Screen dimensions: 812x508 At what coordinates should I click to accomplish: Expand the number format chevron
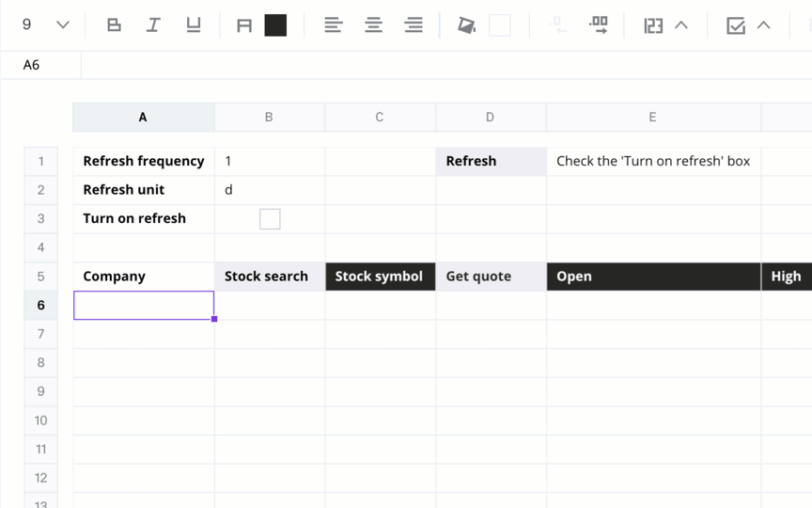(x=681, y=24)
